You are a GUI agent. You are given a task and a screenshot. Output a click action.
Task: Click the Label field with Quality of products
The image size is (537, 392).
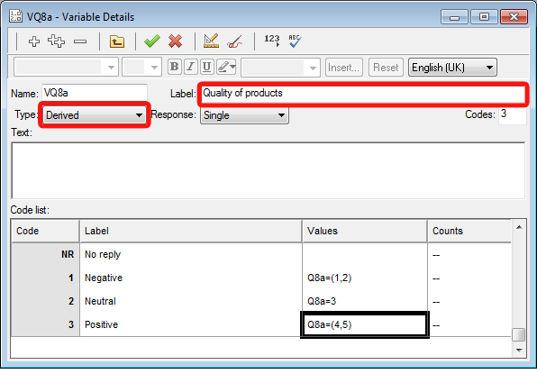tap(363, 94)
